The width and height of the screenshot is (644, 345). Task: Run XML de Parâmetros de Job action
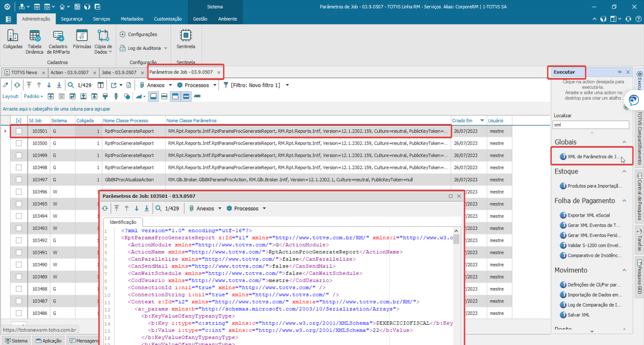click(590, 156)
